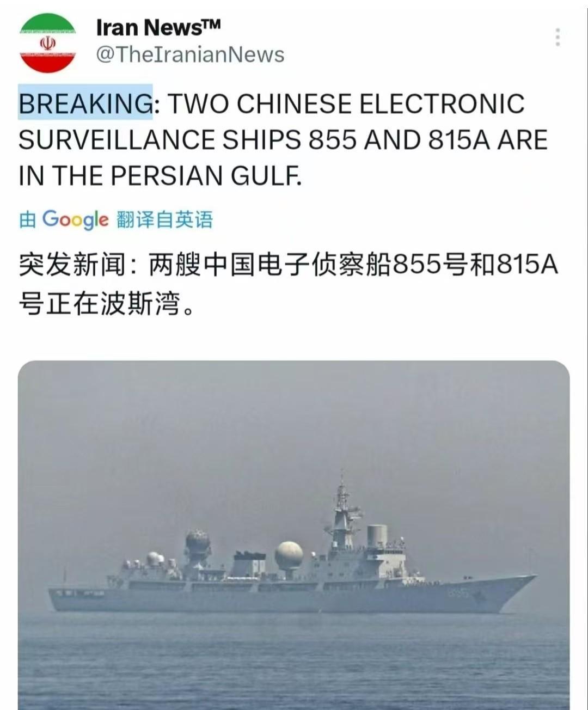Open the surveillance ship photo
The image size is (588, 710).
tap(294, 535)
